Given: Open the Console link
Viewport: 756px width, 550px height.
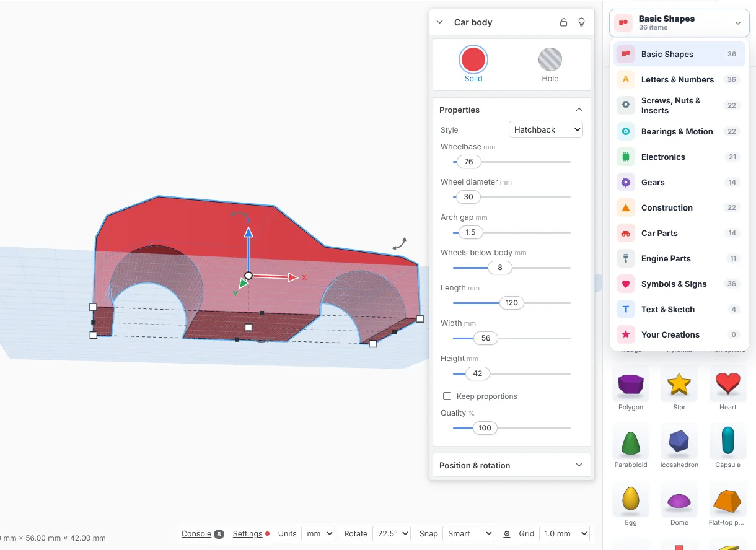Looking at the screenshot, I should pos(196,534).
